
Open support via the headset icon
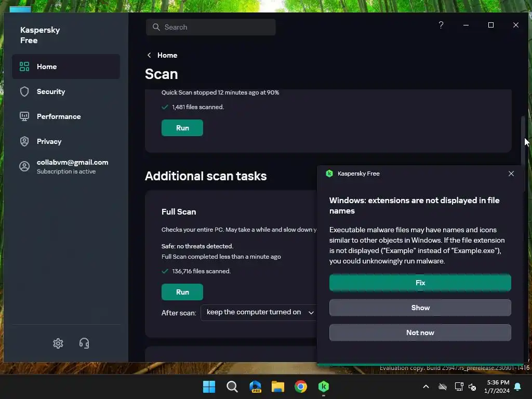(x=84, y=343)
